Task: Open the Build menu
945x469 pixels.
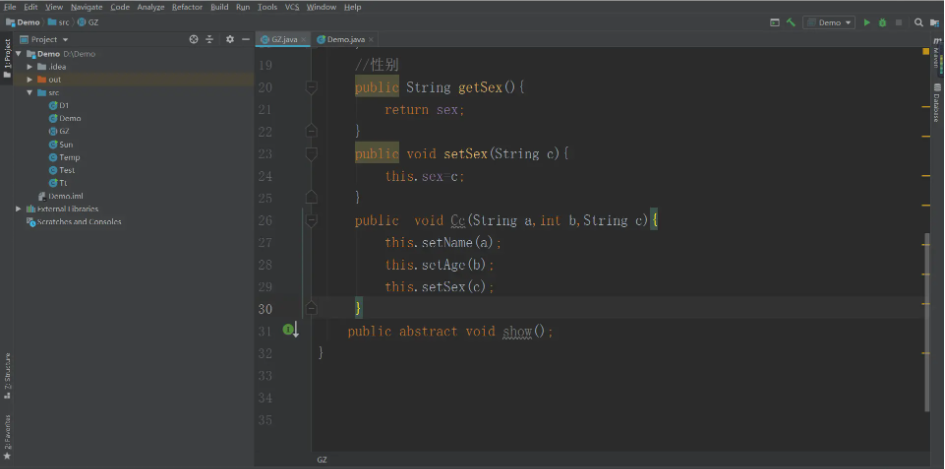Action: [x=219, y=7]
